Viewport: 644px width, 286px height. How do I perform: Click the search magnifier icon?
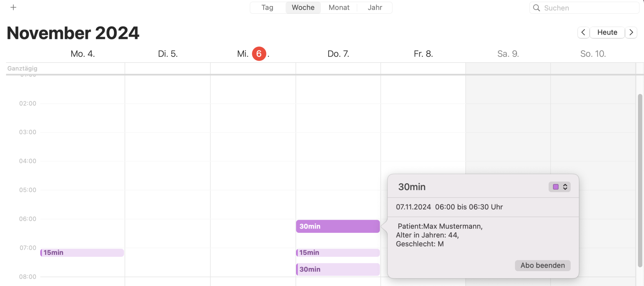pyautogui.click(x=536, y=8)
